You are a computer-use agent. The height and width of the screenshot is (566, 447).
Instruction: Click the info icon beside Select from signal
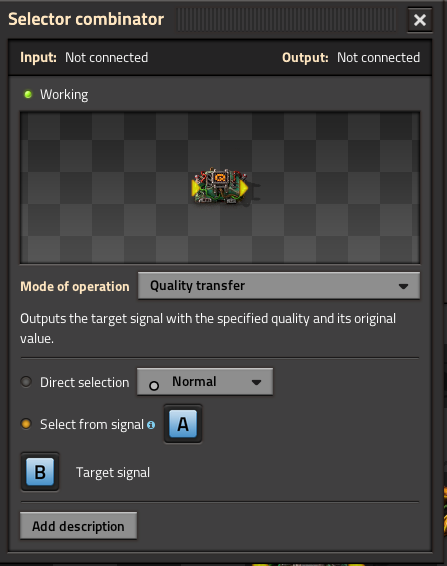(151, 425)
